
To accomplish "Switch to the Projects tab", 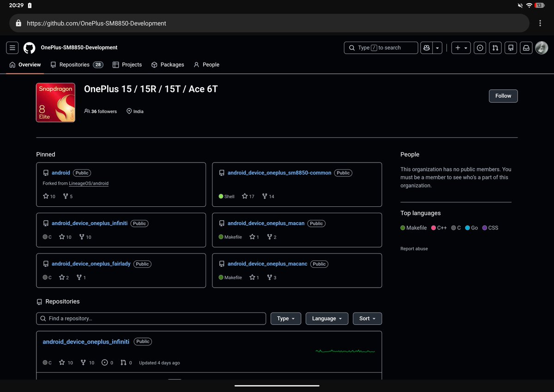I will pos(127,65).
